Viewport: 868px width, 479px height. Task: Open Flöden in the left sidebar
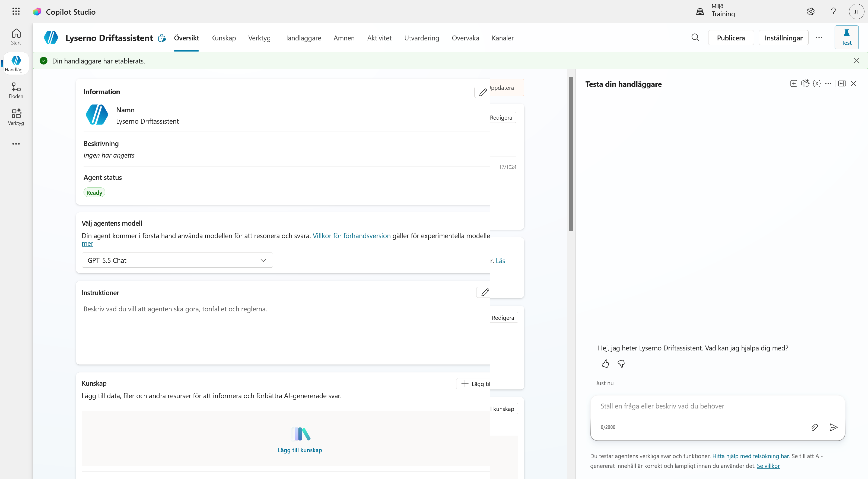tap(16, 90)
